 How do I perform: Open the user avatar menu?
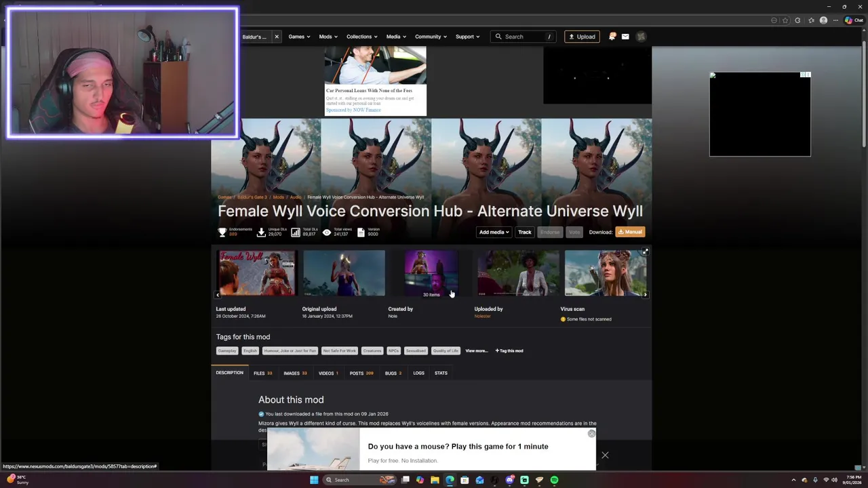point(641,37)
